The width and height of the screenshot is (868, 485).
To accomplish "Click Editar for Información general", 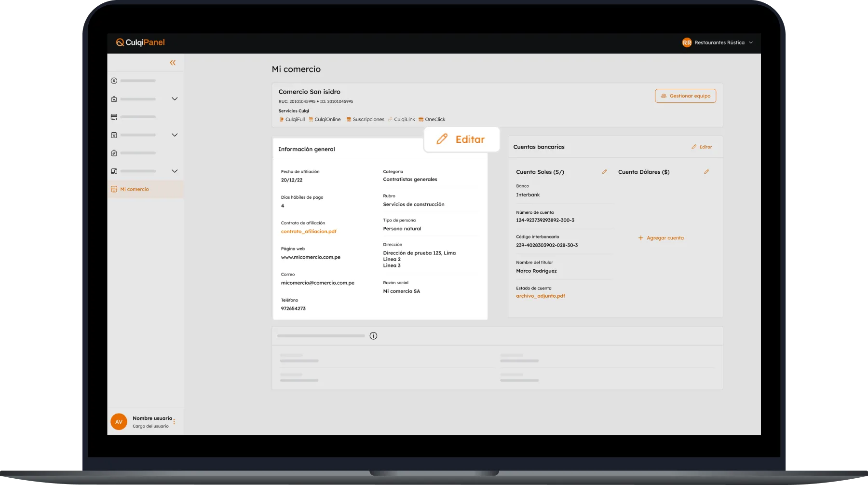I will (461, 139).
